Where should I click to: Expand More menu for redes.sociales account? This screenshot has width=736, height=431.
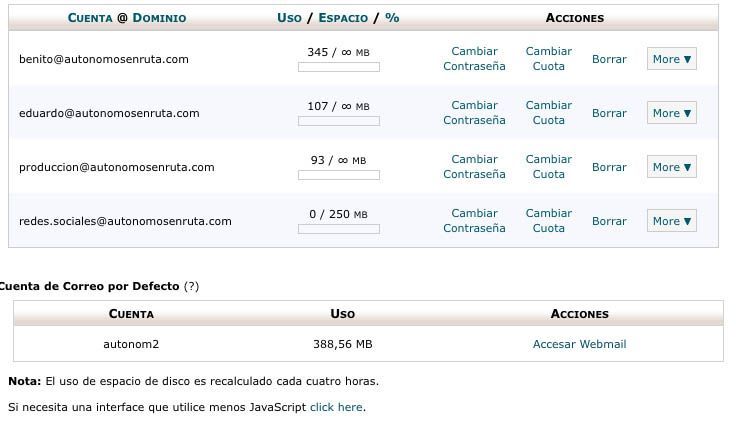672,221
